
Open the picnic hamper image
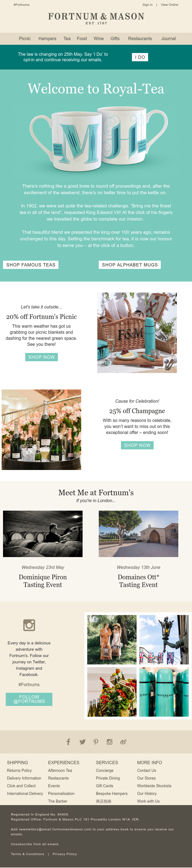pos(137,333)
